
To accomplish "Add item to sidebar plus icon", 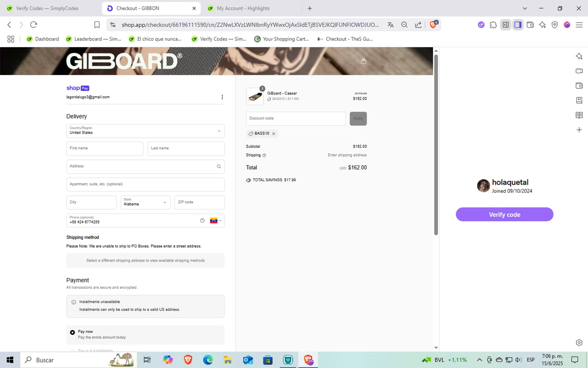I will (579, 130).
